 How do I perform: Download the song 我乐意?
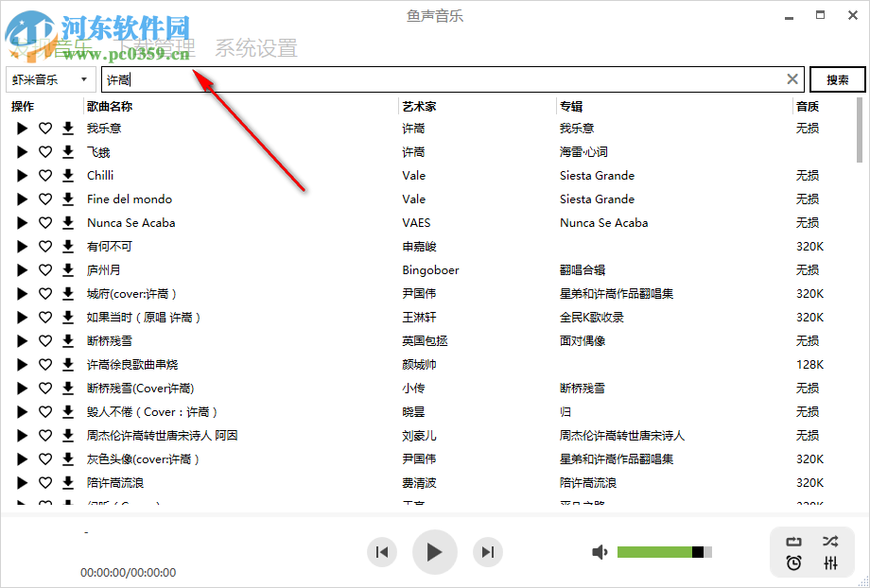point(65,128)
